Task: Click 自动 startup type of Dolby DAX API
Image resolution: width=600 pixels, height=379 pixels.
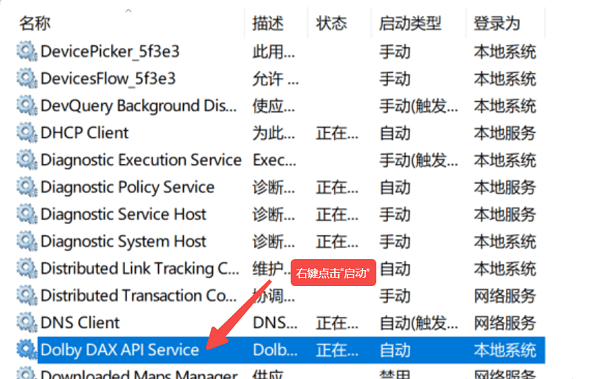Action: (x=395, y=350)
